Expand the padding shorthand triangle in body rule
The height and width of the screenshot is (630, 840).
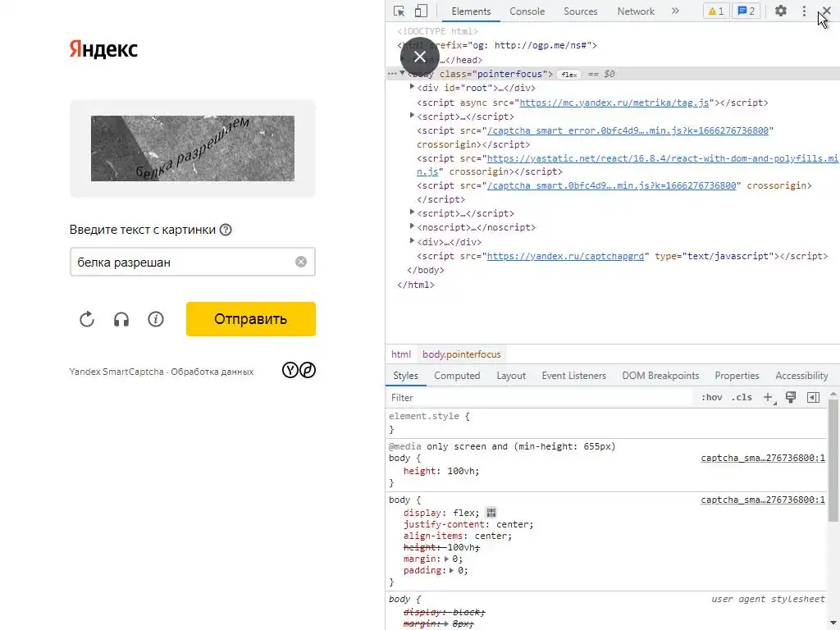coord(452,571)
